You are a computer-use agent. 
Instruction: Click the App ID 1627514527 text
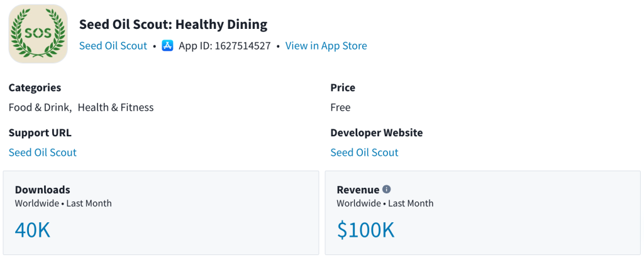pyautogui.click(x=225, y=46)
